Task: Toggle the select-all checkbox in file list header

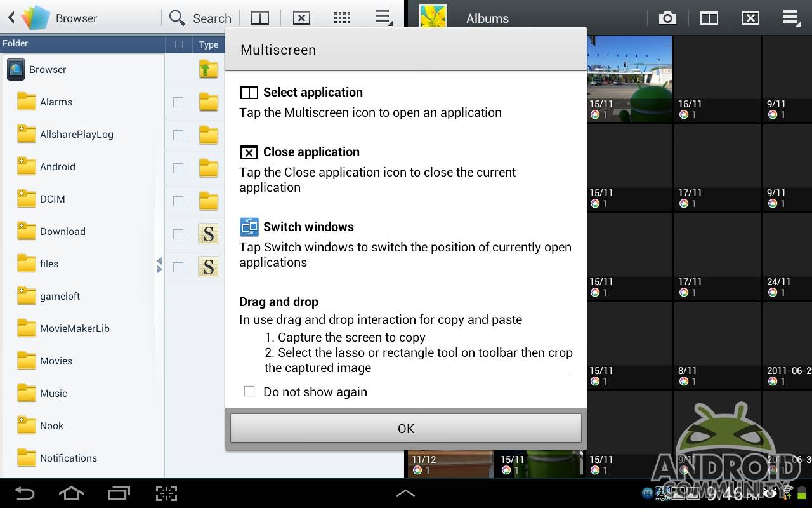Action: click(x=179, y=44)
